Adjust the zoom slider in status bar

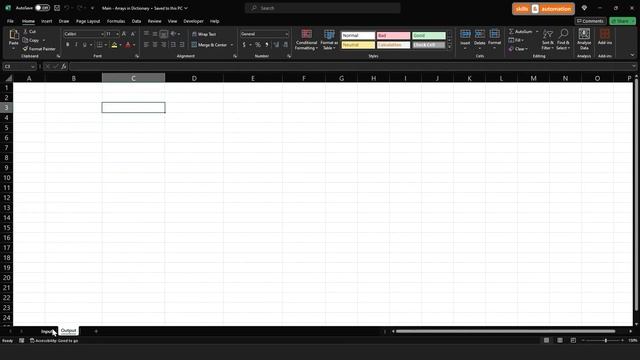pyautogui.click(x=606, y=340)
